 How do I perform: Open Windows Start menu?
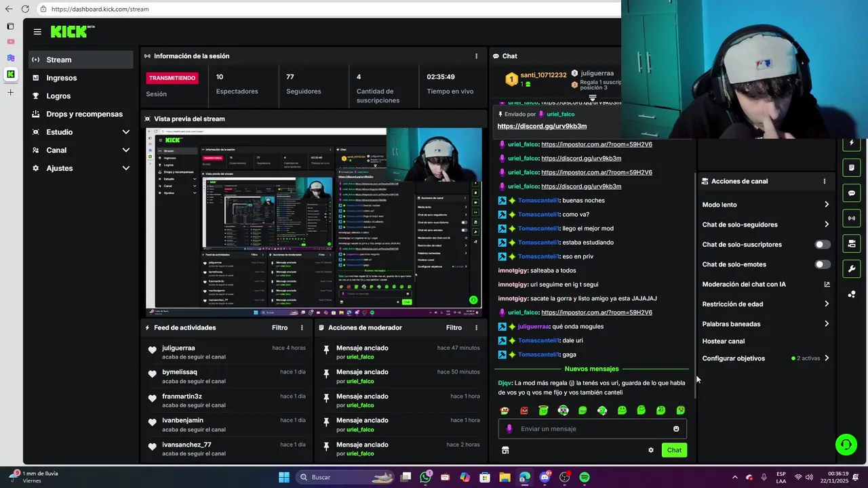tap(284, 477)
